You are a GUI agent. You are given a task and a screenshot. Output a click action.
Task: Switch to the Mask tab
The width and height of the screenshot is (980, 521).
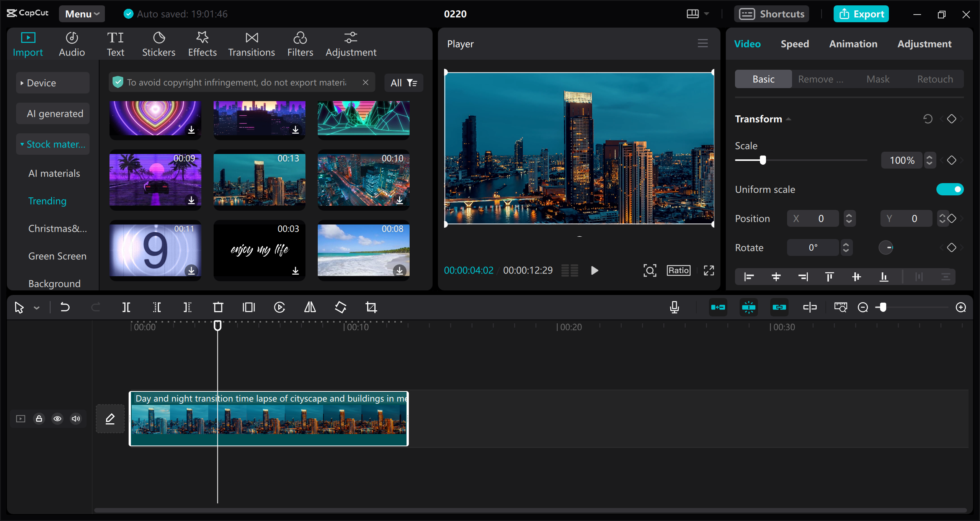(878, 79)
